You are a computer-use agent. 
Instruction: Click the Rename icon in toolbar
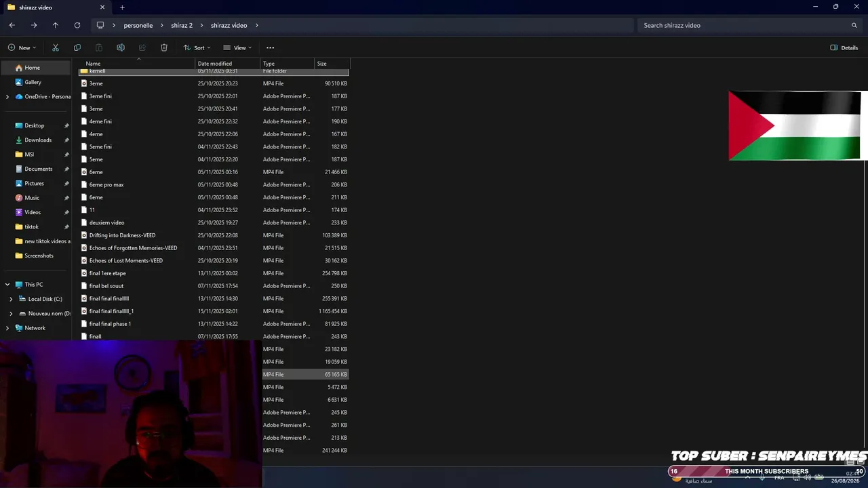pos(121,47)
